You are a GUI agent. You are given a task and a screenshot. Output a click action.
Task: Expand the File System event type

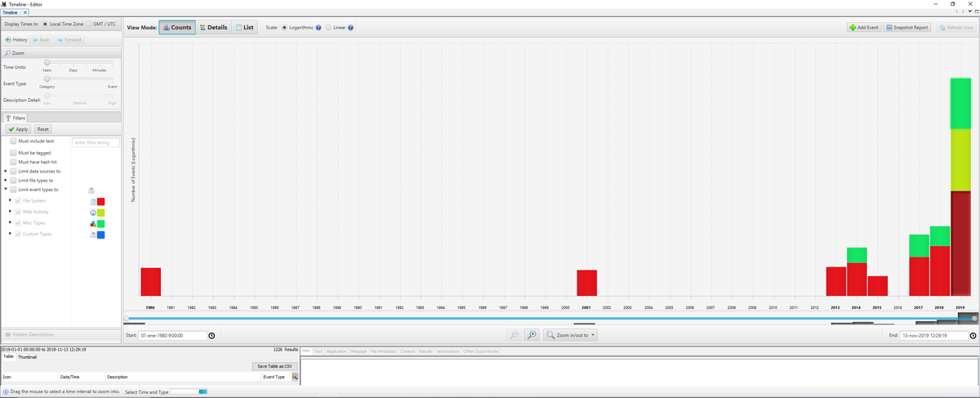click(9, 200)
